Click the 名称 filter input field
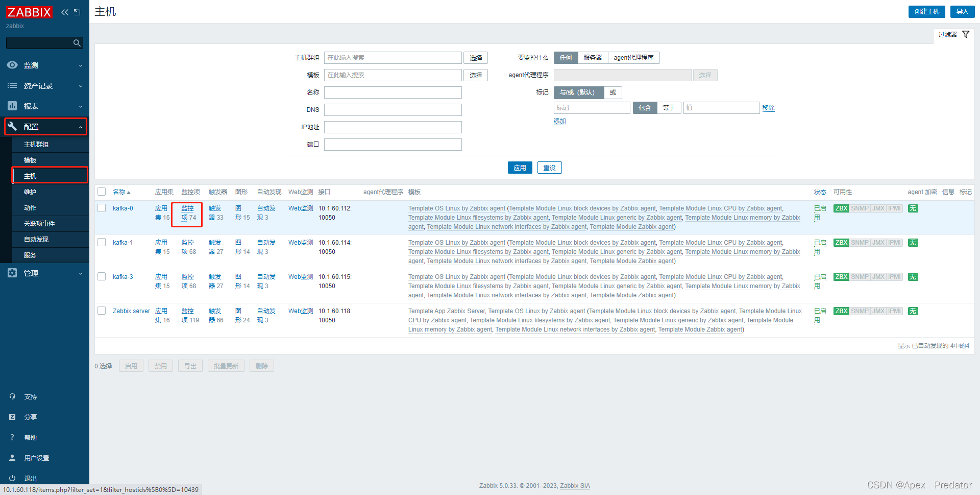 point(393,92)
